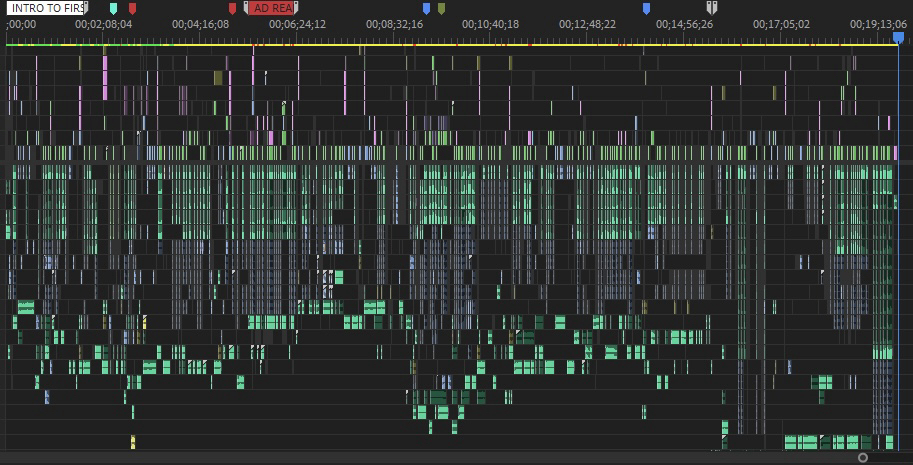Select the 'INTRO TO FIRS' marker label
Image resolution: width=913 pixels, height=465 pixels.
[47, 8]
